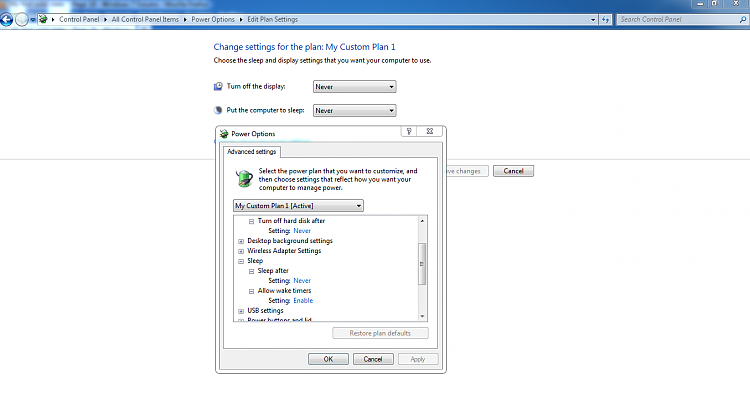Viewport: 750px width, 398px height.
Task: Click Never setting under hard disk
Action: [302, 231]
